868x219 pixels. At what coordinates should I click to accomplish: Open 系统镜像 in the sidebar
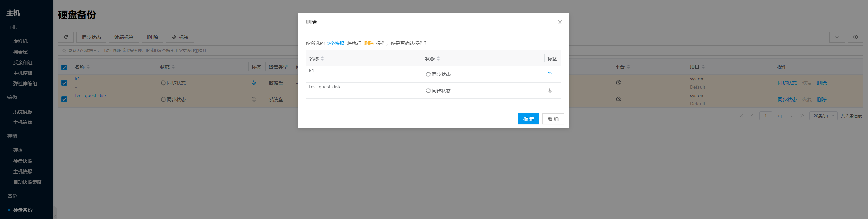click(x=23, y=112)
